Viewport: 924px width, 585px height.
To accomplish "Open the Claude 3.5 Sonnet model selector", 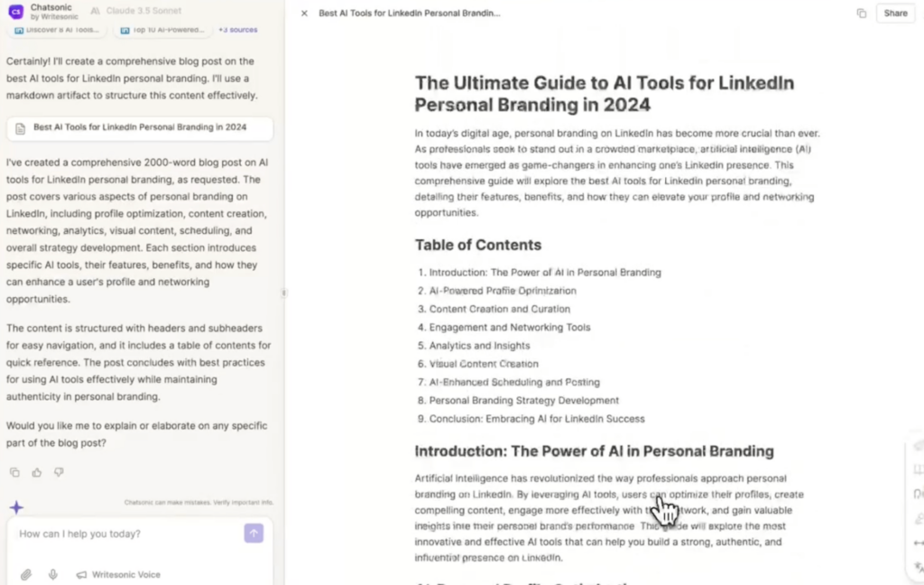I will [x=136, y=11].
